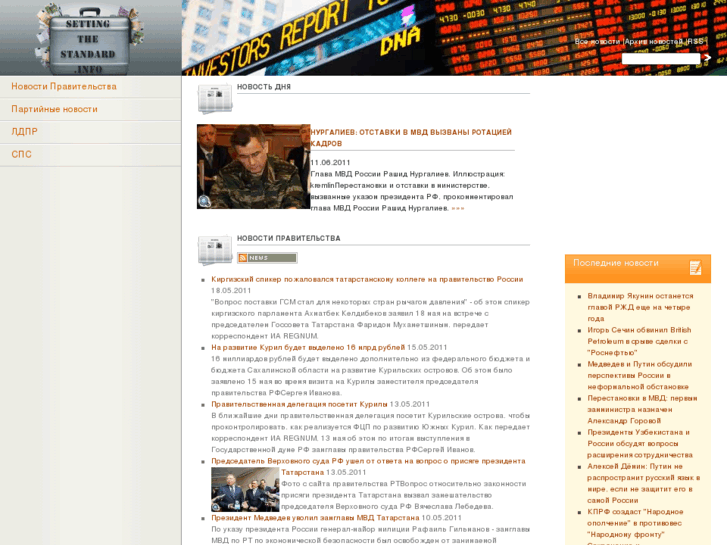This screenshot has height=545, width=727.
Task: Click the magnifier icon on Верховный суд photo
Action: 216,507
